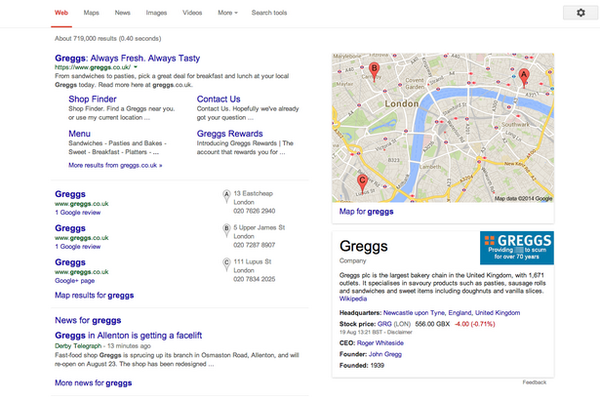The width and height of the screenshot is (600, 399).
Task: Click the Feedback link
Action: (534, 382)
